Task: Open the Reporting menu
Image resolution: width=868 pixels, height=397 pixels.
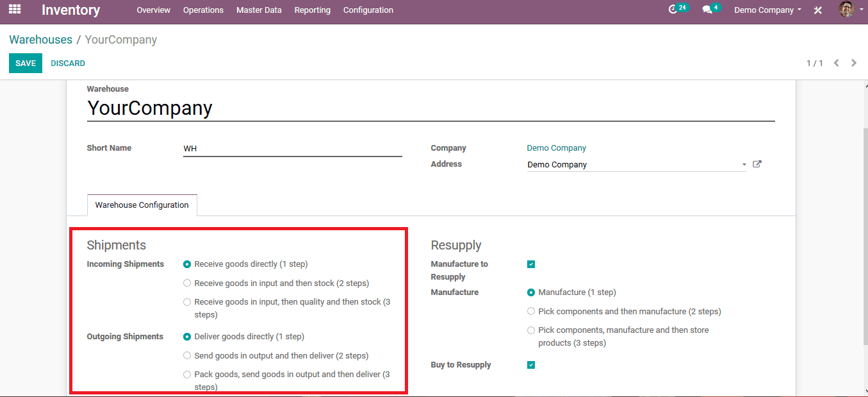Action: tap(313, 10)
